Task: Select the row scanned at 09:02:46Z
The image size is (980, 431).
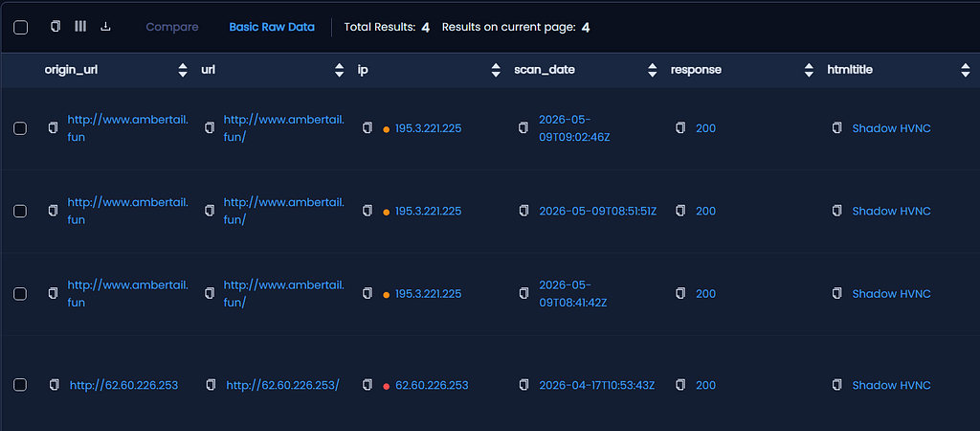Action: 20,128
